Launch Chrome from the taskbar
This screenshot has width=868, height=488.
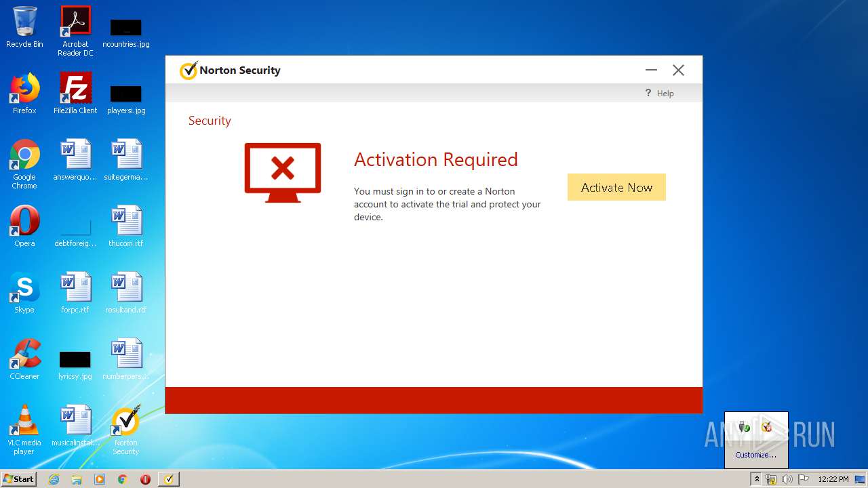123,479
